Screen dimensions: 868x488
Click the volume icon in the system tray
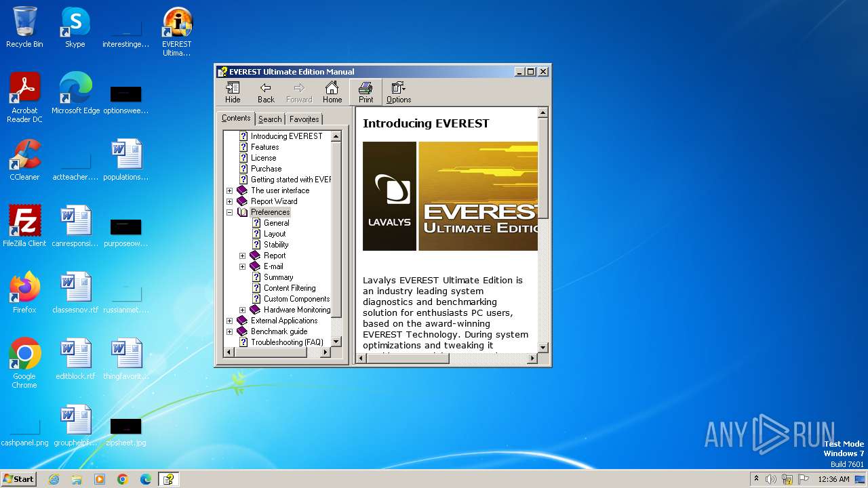click(771, 479)
